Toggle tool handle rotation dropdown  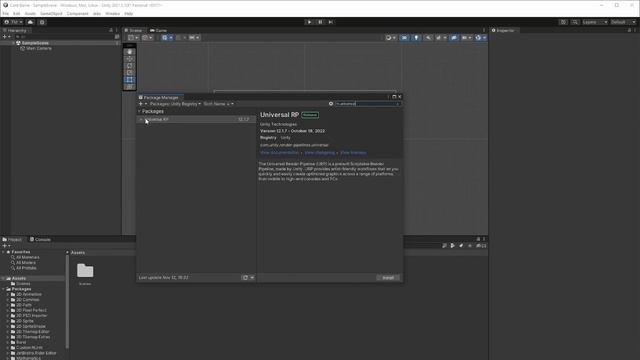click(147, 38)
